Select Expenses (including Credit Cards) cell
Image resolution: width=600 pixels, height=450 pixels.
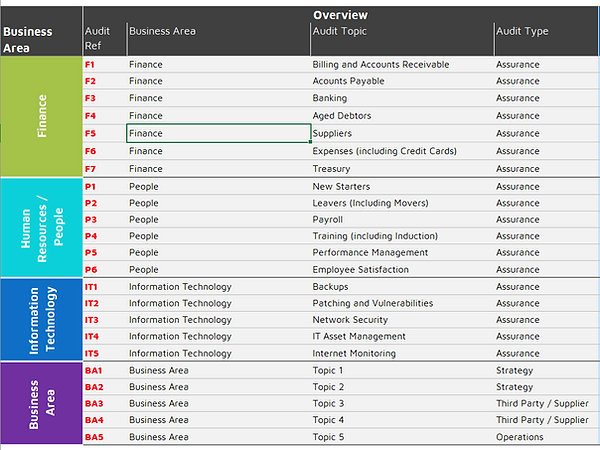click(402, 151)
